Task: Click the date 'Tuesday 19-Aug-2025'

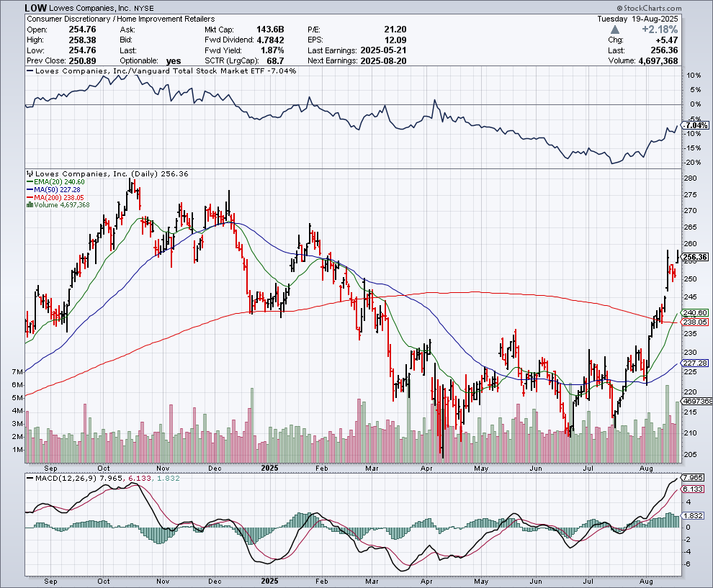Action: (637, 19)
